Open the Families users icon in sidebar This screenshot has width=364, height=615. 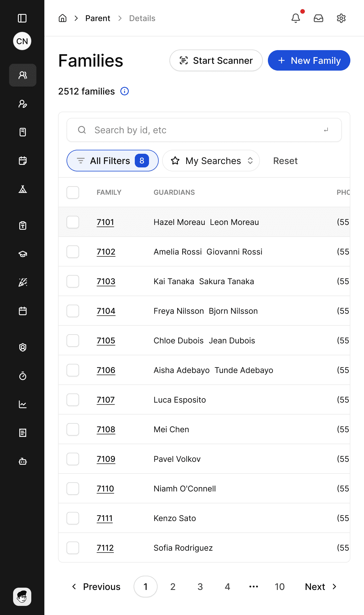tap(23, 75)
